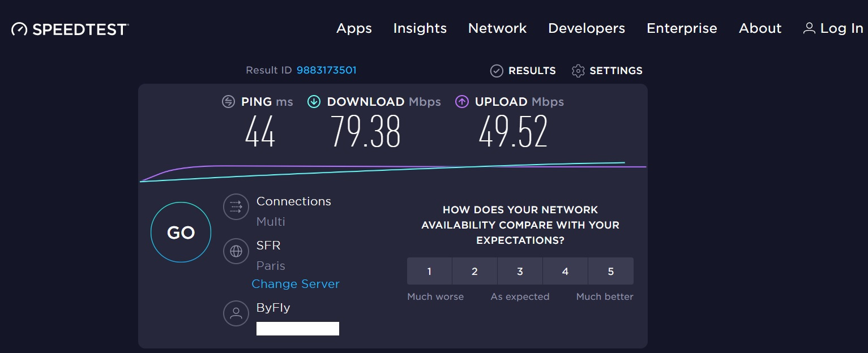This screenshot has width=868, height=353.
Task: Open the Insights menu
Action: coord(420,28)
